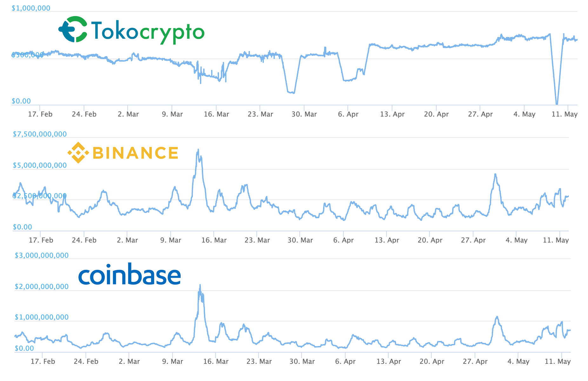
Task: Click the $2,000,000,000 label on the Coinbase chart
Action: [42, 287]
